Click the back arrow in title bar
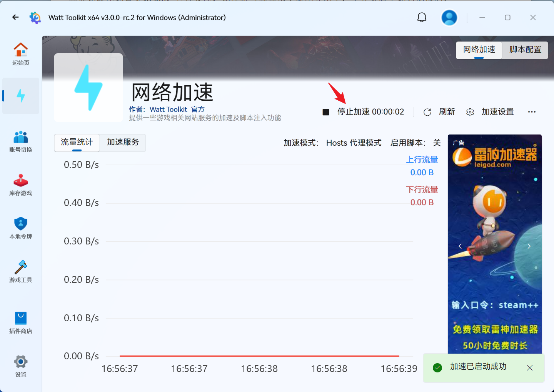 click(x=15, y=17)
